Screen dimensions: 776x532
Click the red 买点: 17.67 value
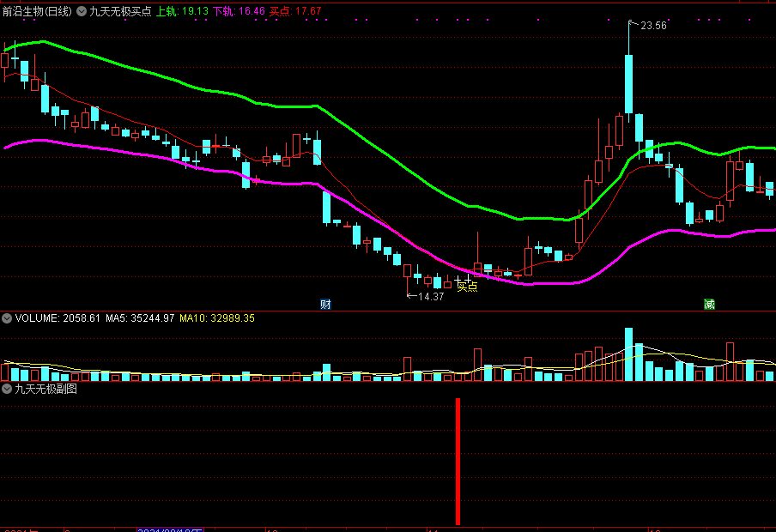pos(295,11)
